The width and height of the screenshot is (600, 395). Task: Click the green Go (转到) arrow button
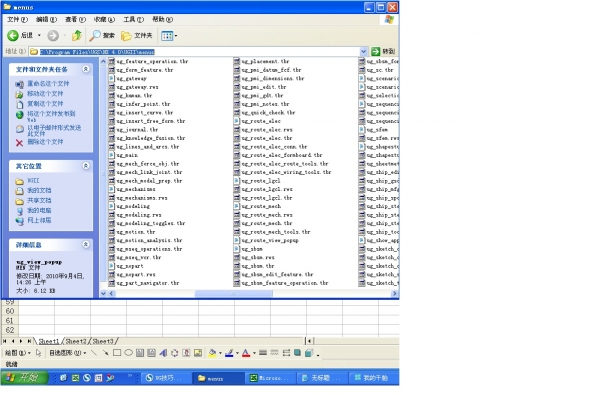point(376,51)
